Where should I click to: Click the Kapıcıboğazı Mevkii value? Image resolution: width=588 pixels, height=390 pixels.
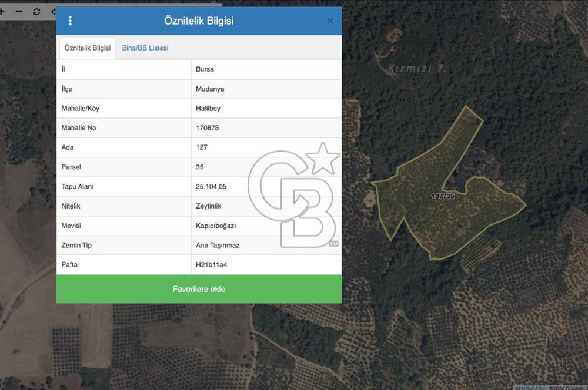pos(216,226)
